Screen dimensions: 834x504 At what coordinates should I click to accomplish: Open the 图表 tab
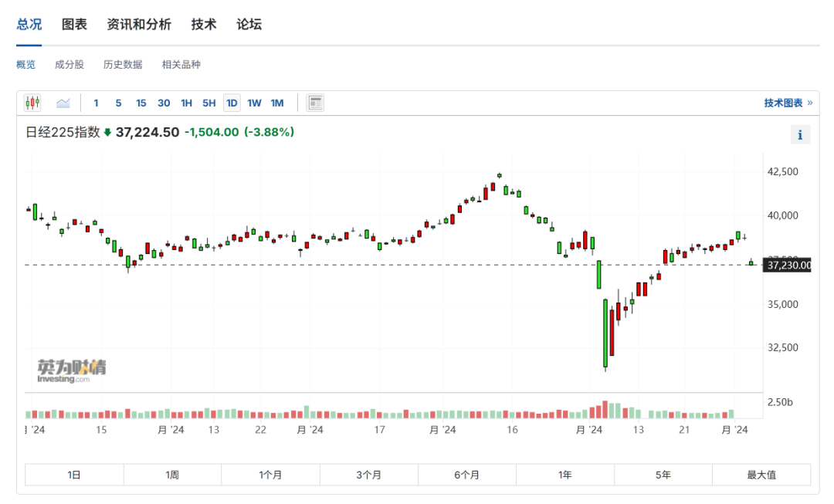point(74,24)
